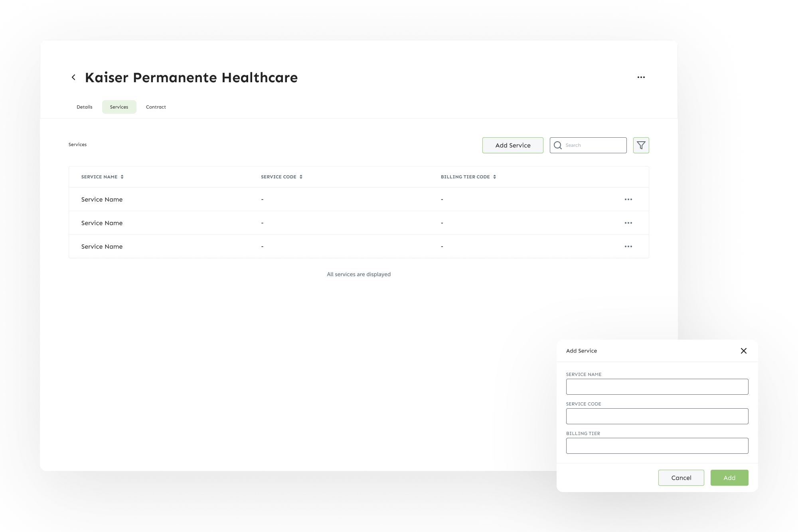798x532 pixels.
Task: Open the Contract tab
Action: pos(156,107)
